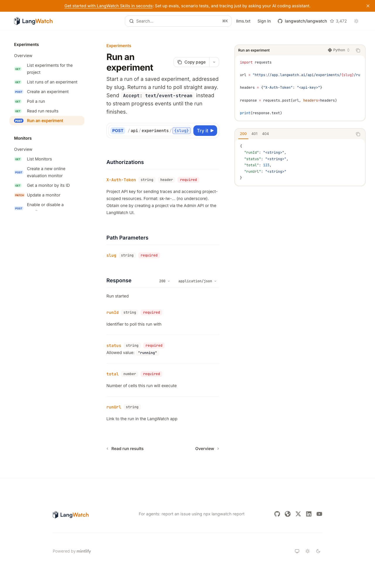Image resolution: width=375 pixels, height=588 pixels.
Task: Switch to the 404 response tab
Action: pos(265,134)
